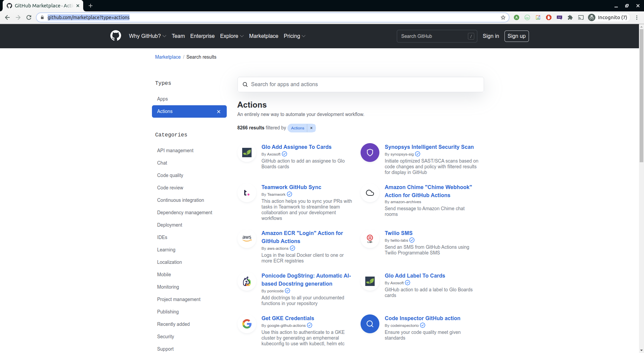Click the Sign in link

pyautogui.click(x=491, y=36)
